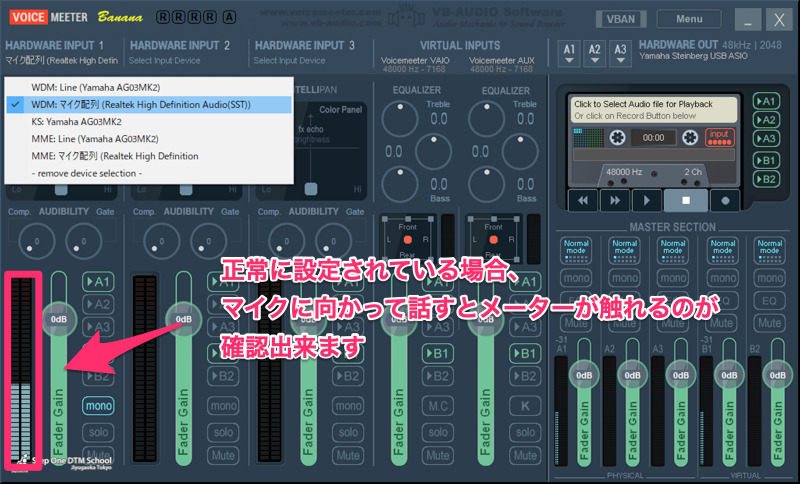The width and height of the screenshot is (800, 484).
Task: Toggle mono on Hardware Input 1
Action: (98, 406)
